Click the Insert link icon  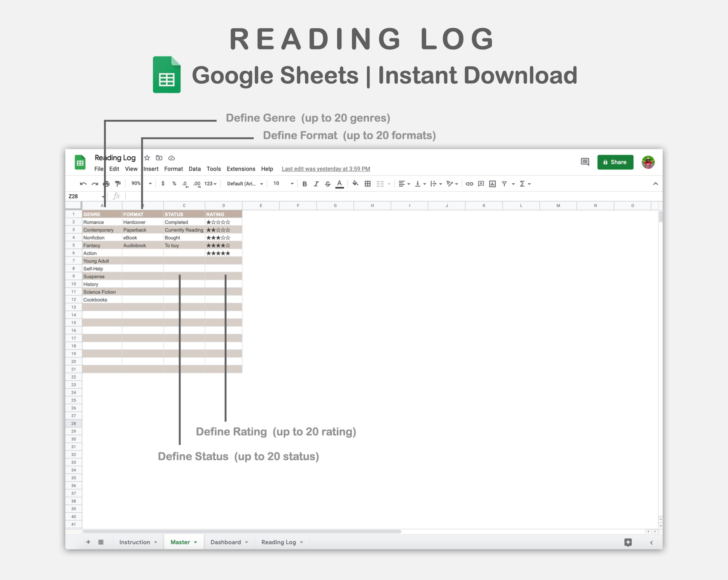[x=469, y=184]
